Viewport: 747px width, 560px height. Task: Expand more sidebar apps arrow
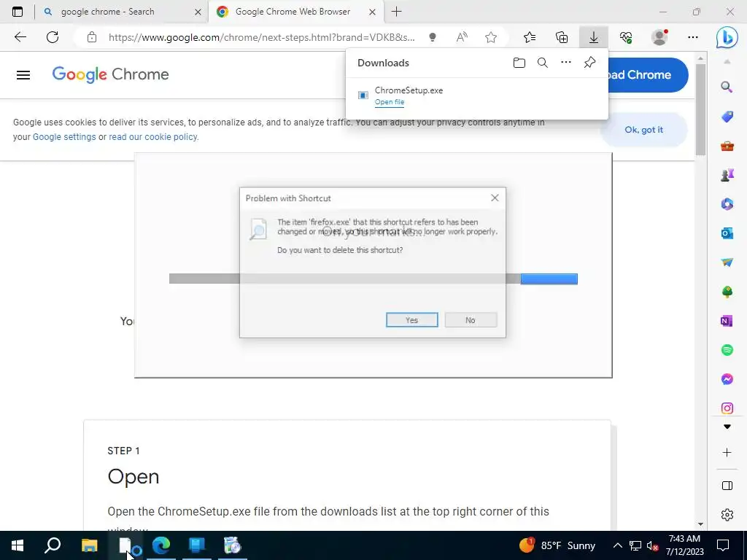coord(727,427)
